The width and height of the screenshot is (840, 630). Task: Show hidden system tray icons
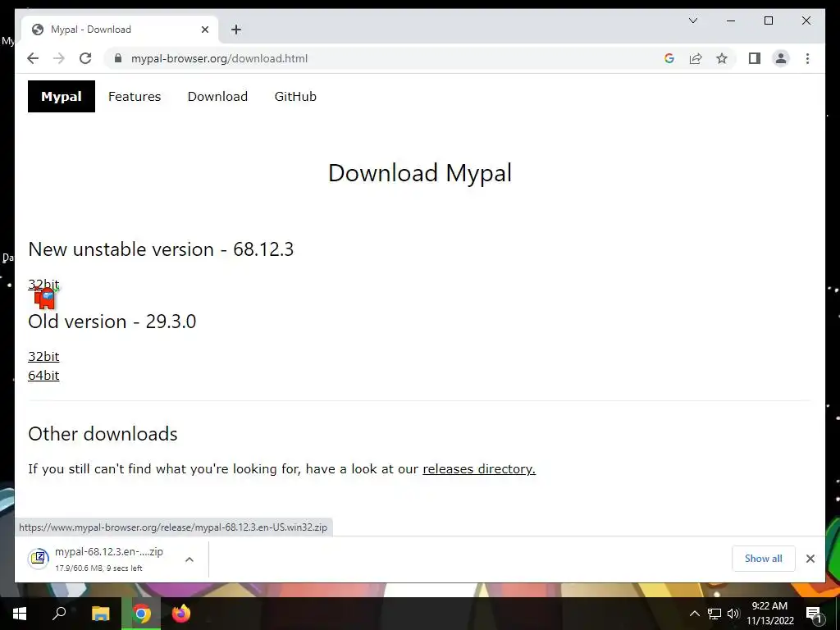[694, 614]
